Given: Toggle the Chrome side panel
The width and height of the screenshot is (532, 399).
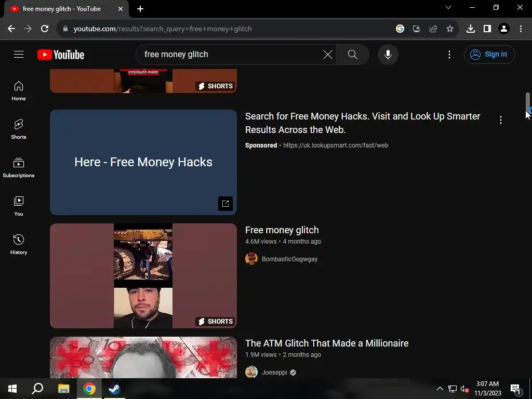Looking at the screenshot, I should click(487, 29).
